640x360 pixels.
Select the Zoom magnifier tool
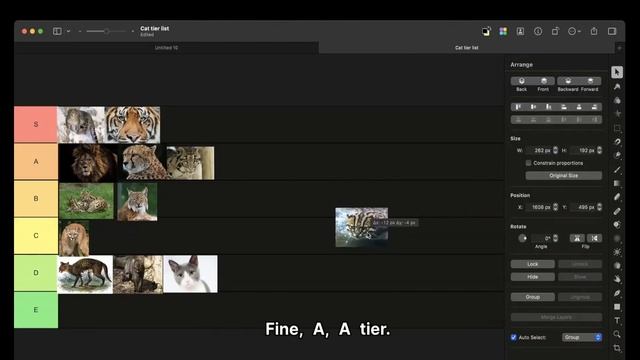point(617,334)
